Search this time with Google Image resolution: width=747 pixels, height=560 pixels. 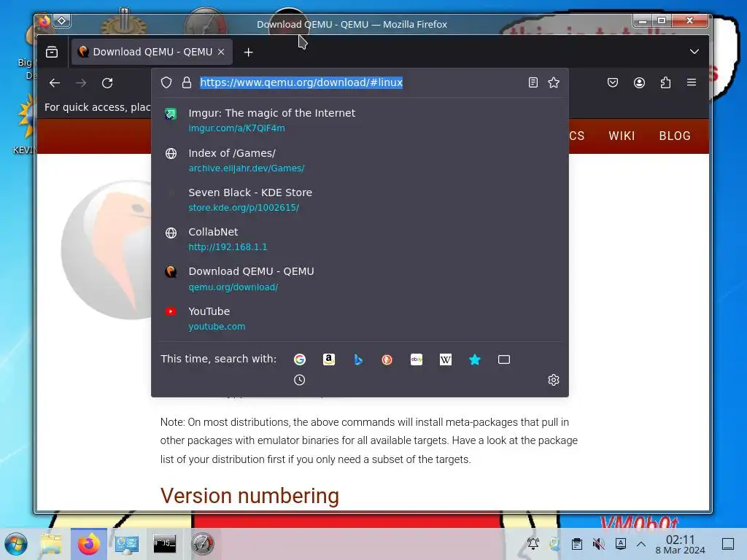pyautogui.click(x=300, y=359)
